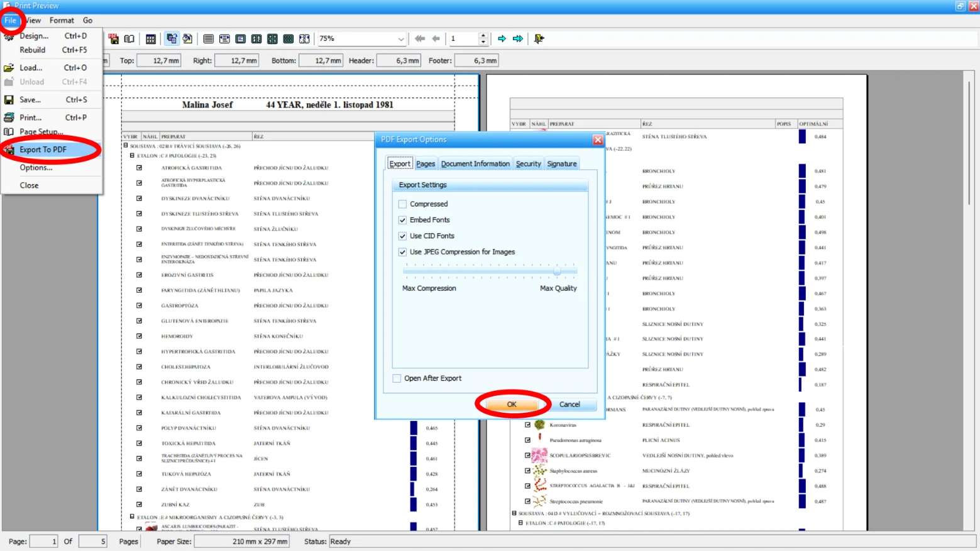Click the Export to PDF toolbar icon

114,39
